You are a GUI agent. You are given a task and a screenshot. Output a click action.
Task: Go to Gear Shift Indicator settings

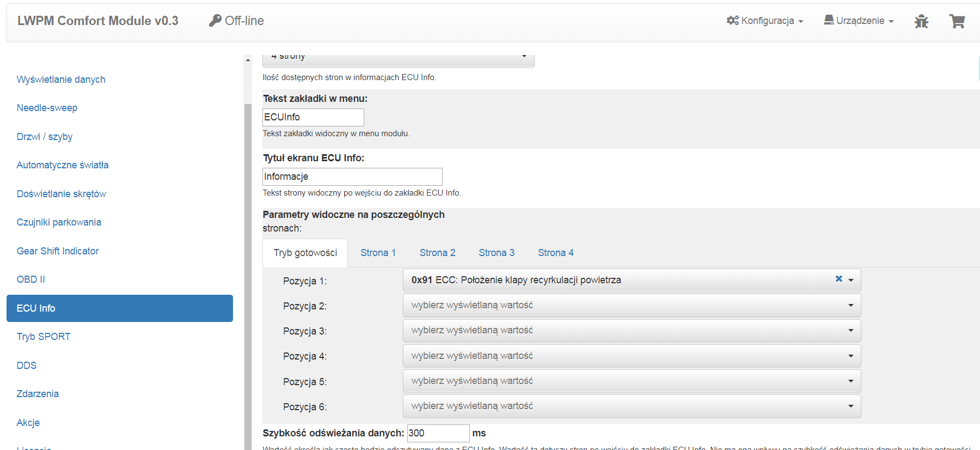pyautogui.click(x=58, y=251)
